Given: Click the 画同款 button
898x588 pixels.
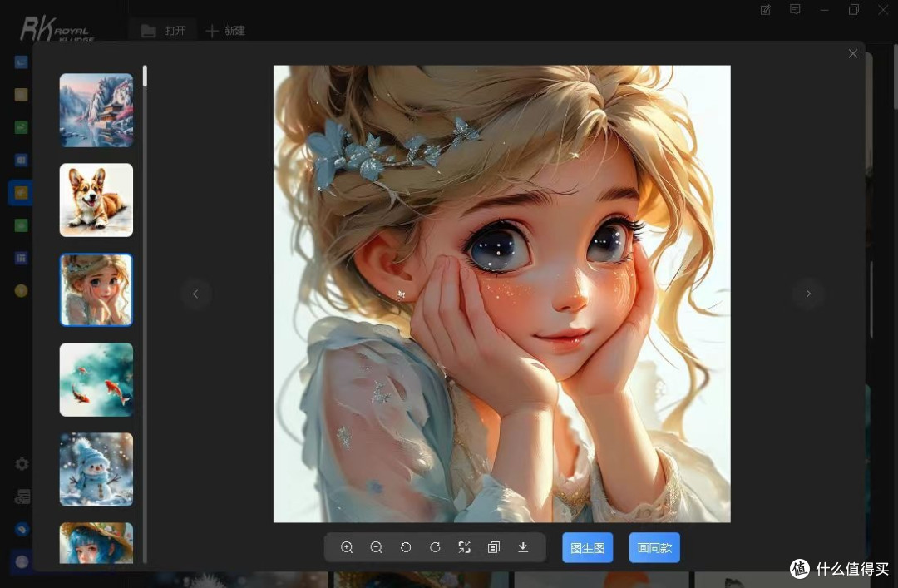Looking at the screenshot, I should click(x=654, y=548).
